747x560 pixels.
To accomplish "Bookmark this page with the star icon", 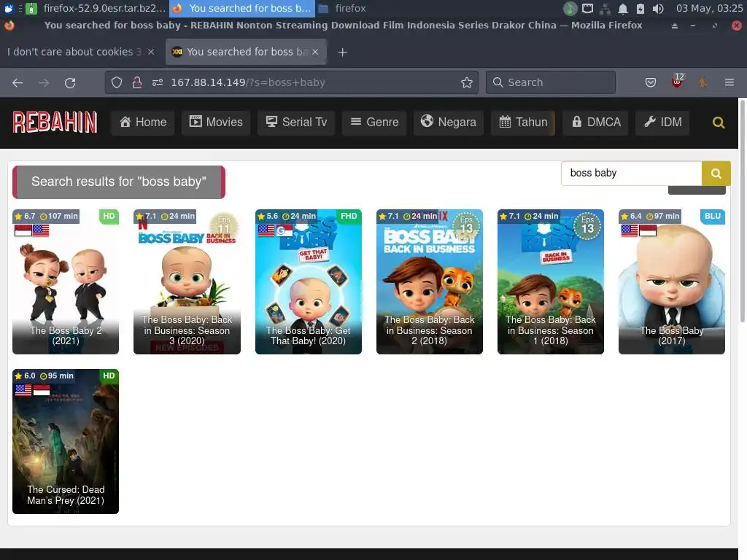I will [466, 82].
